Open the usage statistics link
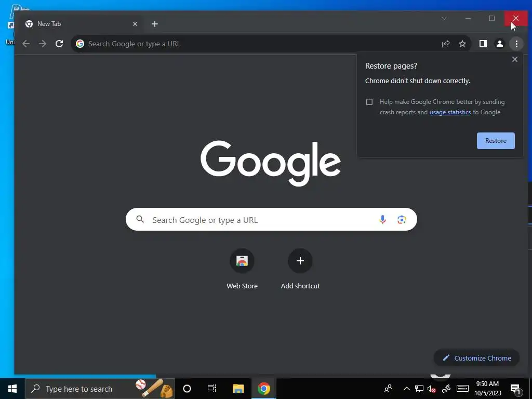This screenshot has width=532, height=399. 450,112
